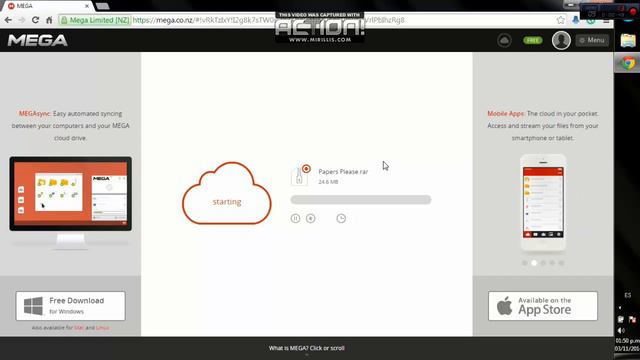The width and height of the screenshot is (640, 360).
Task: Select the fourth carousel dot under phone
Action: [552, 263]
